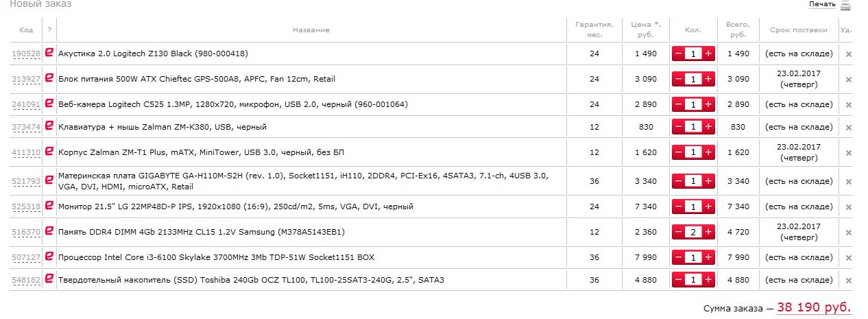Click the printer icon next to Печать
Viewport: 868px width, 319px height.
click(845, 5)
